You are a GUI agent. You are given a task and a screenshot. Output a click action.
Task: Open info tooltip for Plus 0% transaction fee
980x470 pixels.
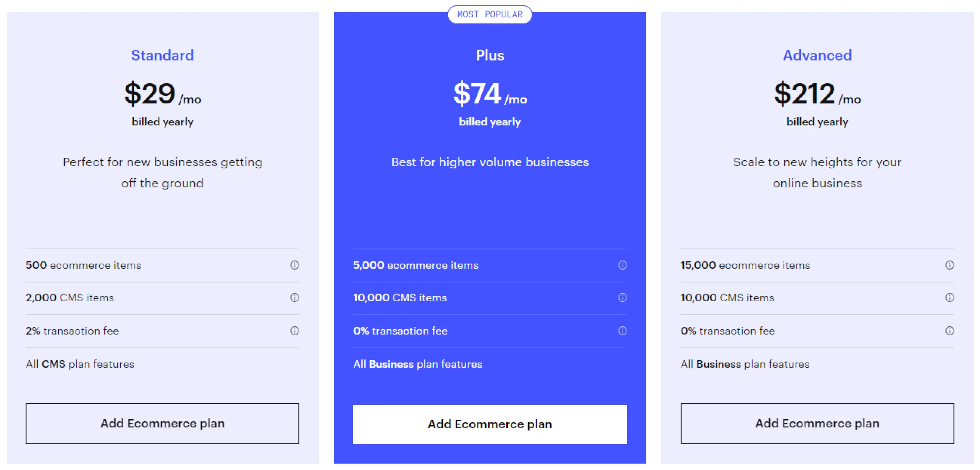(x=622, y=331)
